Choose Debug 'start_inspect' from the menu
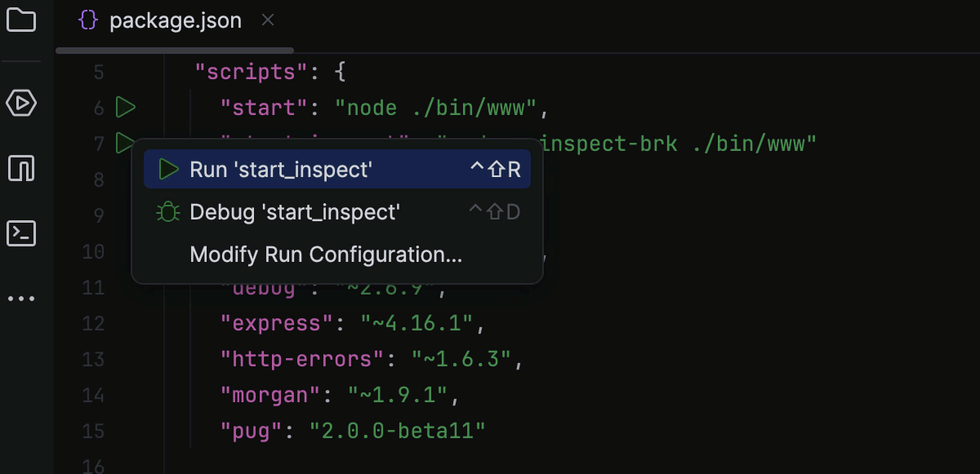Viewport: 980px width, 474px height. (294, 211)
